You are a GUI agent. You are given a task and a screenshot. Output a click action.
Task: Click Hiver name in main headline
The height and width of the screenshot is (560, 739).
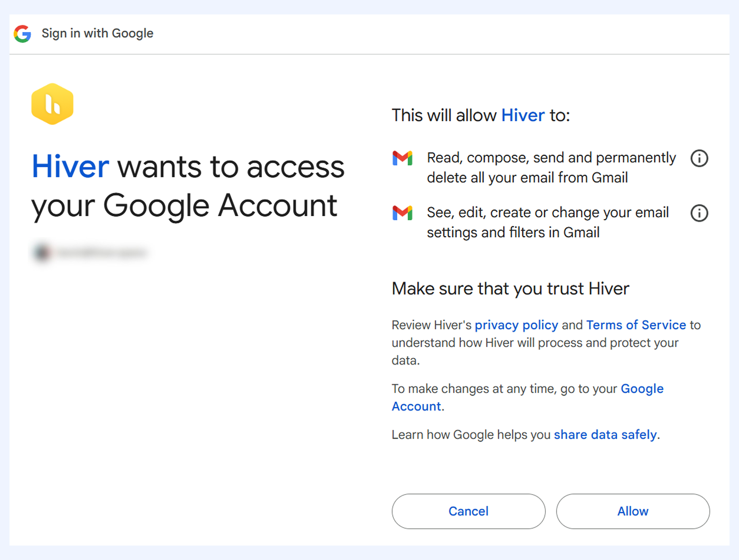(x=70, y=166)
